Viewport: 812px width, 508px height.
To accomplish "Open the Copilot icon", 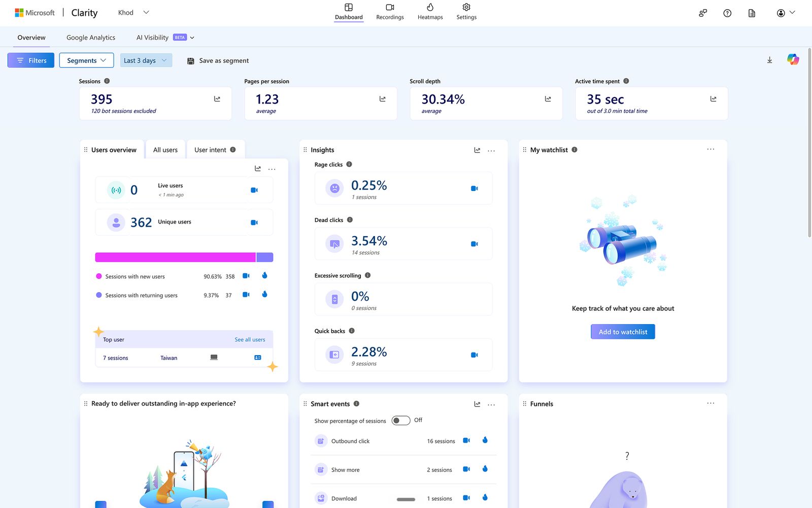I will (x=793, y=59).
